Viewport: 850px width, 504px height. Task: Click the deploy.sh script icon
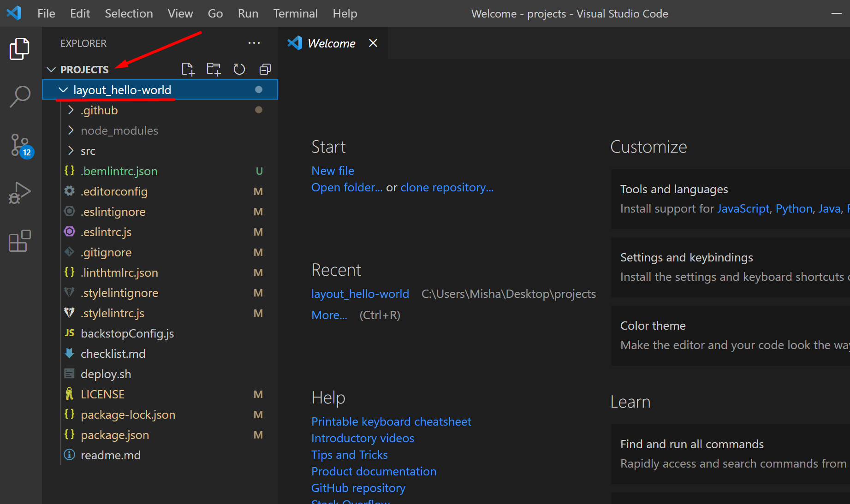tap(69, 374)
